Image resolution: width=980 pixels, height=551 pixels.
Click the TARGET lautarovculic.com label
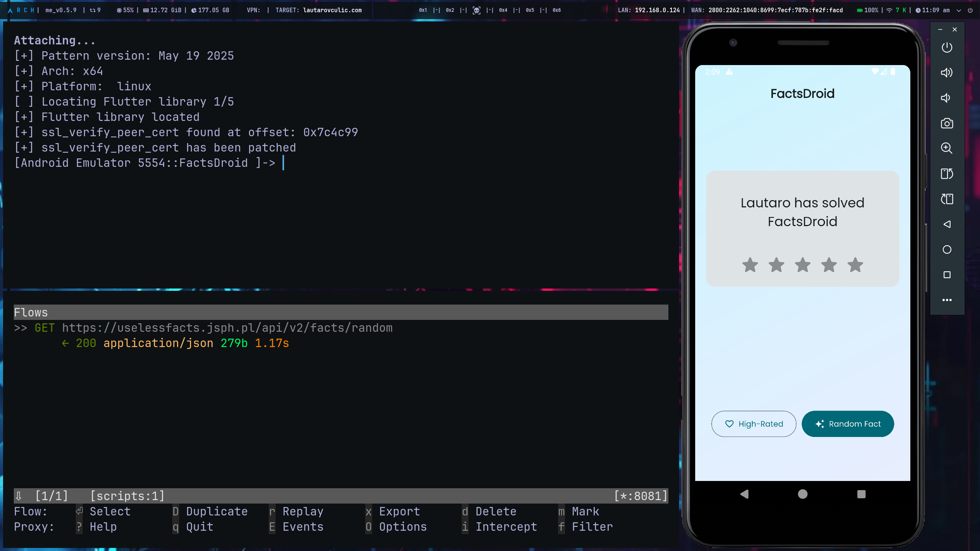tap(318, 10)
